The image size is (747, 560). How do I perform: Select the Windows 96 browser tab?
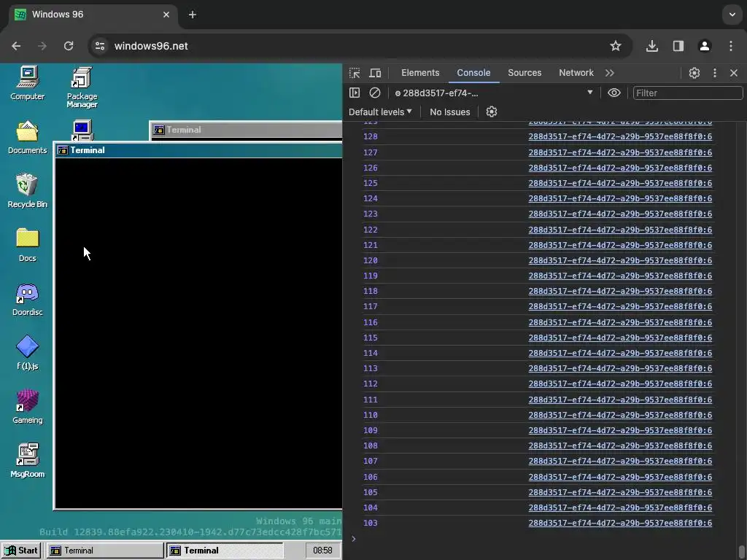click(x=93, y=15)
